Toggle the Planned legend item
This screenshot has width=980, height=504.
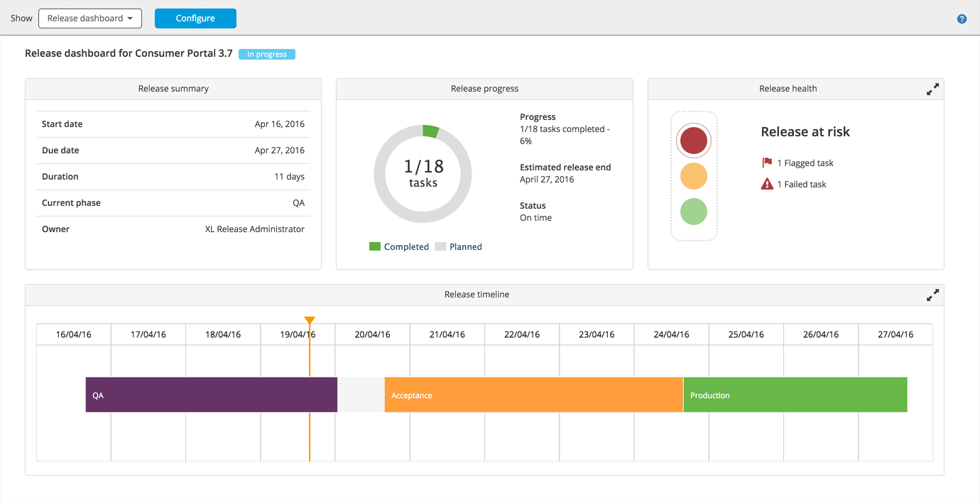(x=459, y=247)
